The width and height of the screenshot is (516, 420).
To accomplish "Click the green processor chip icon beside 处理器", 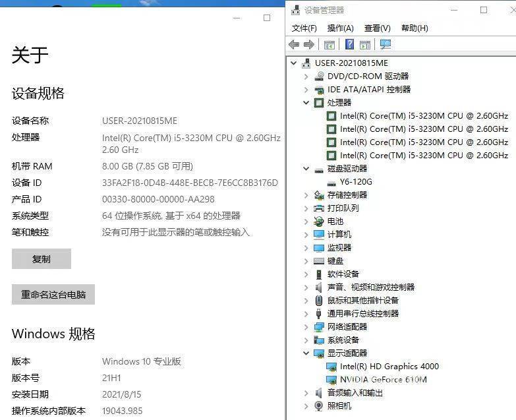I will [319, 103].
